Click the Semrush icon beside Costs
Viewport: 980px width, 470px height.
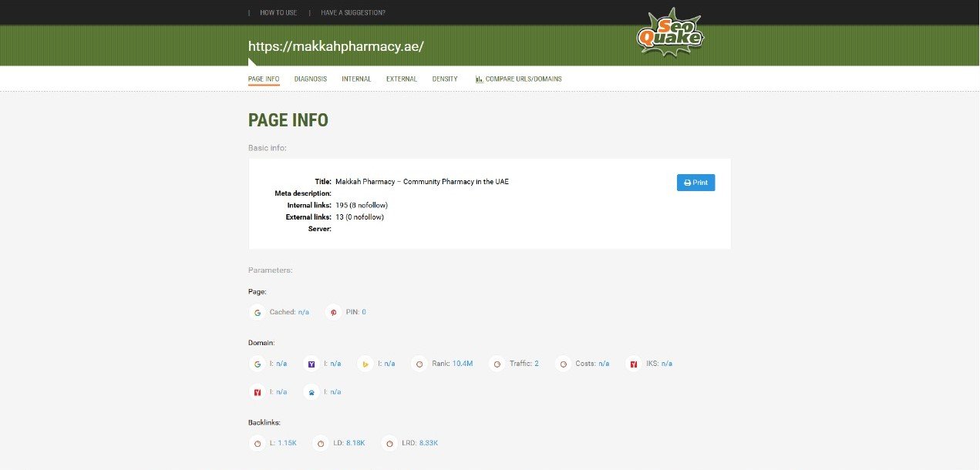click(x=564, y=364)
